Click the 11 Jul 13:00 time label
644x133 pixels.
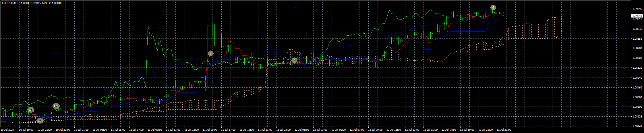191,130
